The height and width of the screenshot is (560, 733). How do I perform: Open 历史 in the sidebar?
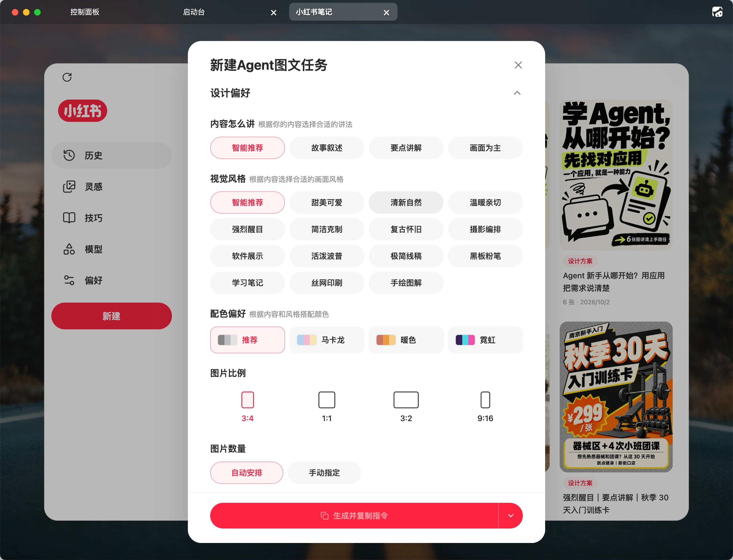tap(111, 155)
